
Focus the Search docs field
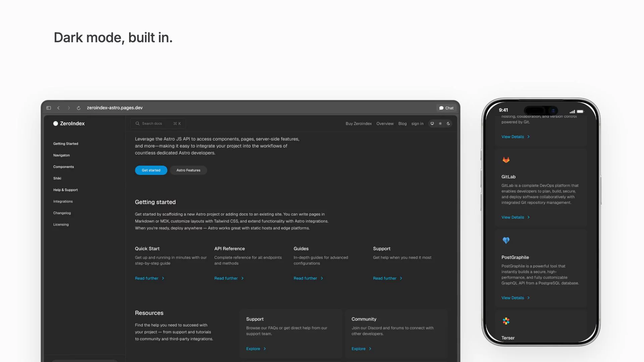(x=158, y=124)
